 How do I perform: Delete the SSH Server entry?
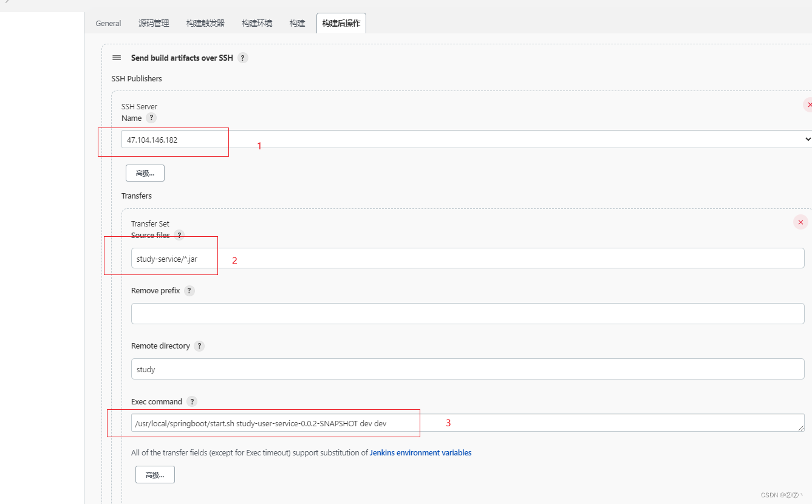pos(808,104)
